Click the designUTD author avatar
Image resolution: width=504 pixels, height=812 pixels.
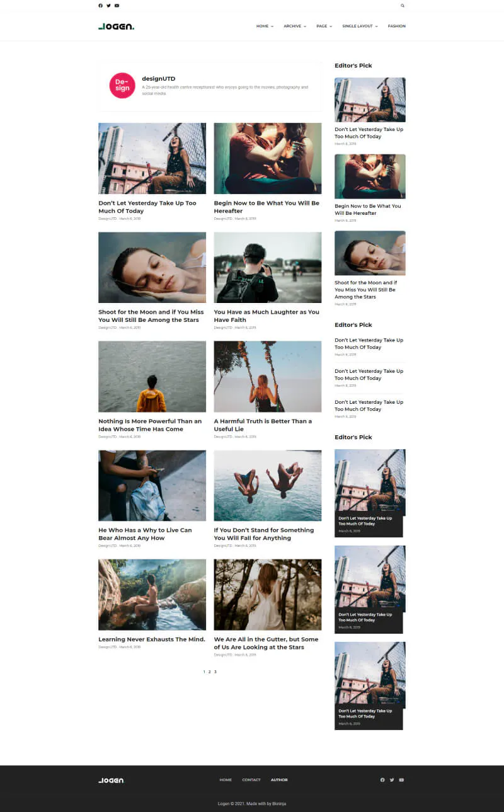click(122, 86)
